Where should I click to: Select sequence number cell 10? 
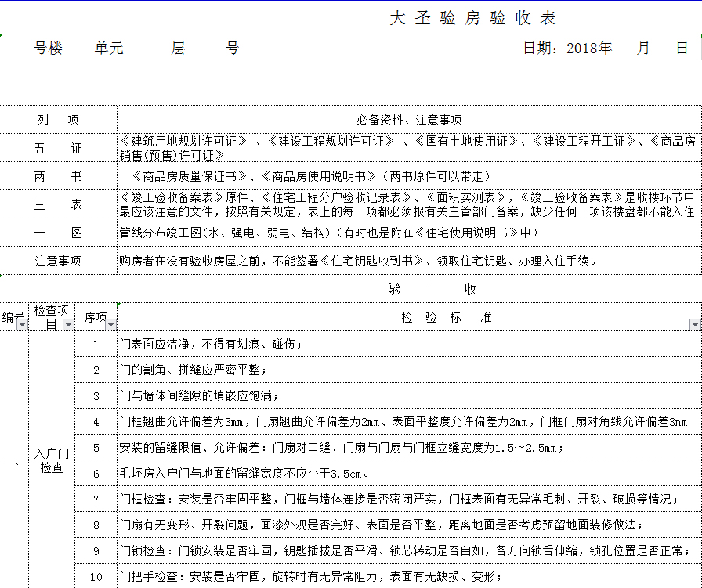96,576
